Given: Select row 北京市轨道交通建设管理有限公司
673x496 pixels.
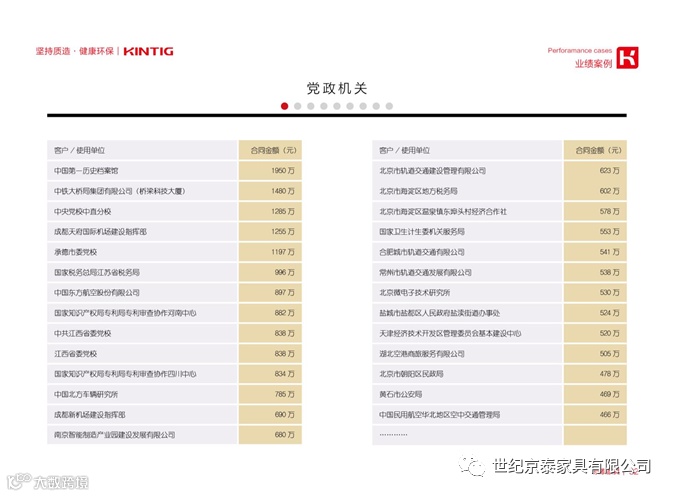Looking at the screenshot, I should (500, 170).
